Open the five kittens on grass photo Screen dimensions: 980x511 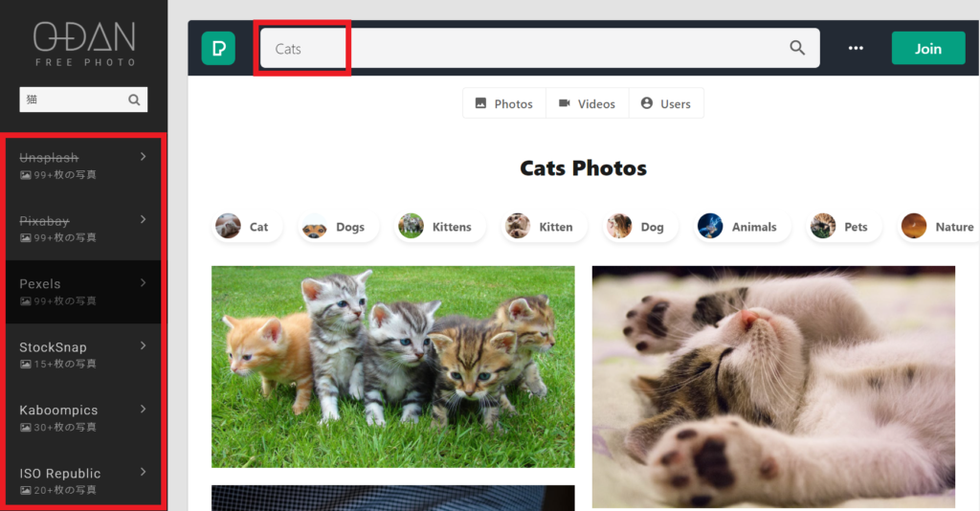tap(392, 367)
